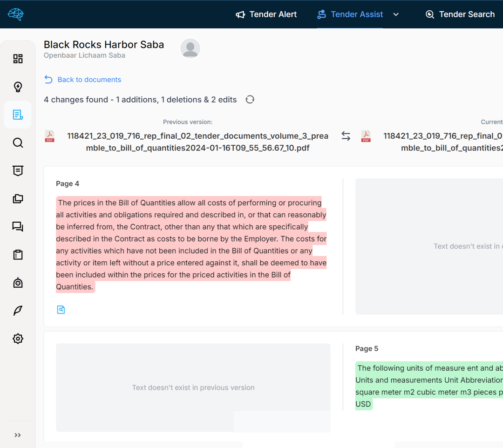Click the bookmarked tenders shield icon
Viewport: 503px width, 448px height.
click(18, 170)
